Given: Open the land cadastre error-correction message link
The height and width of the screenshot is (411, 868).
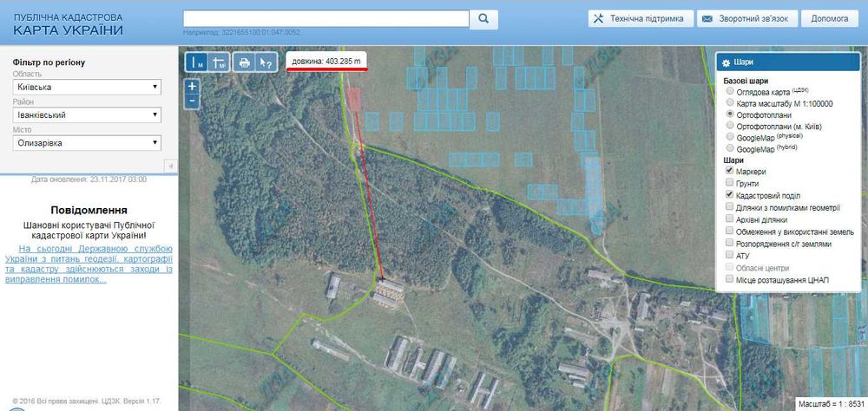Looking at the screenshot, I should coord(89,264).
